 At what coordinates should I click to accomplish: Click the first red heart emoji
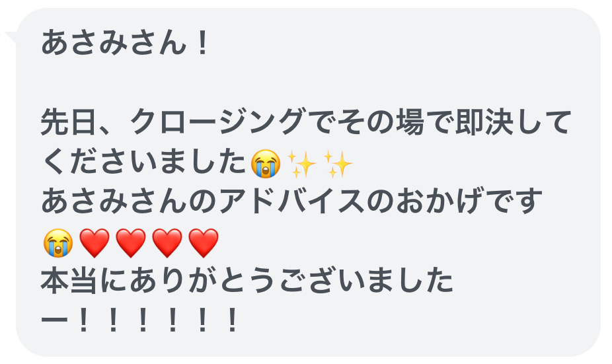tap(95, 244)
